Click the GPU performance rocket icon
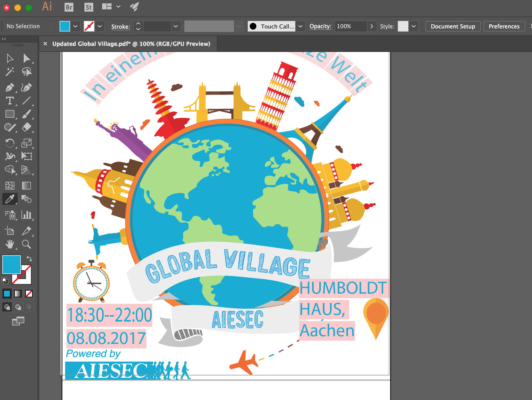532x400 pixels. [135, 7]
